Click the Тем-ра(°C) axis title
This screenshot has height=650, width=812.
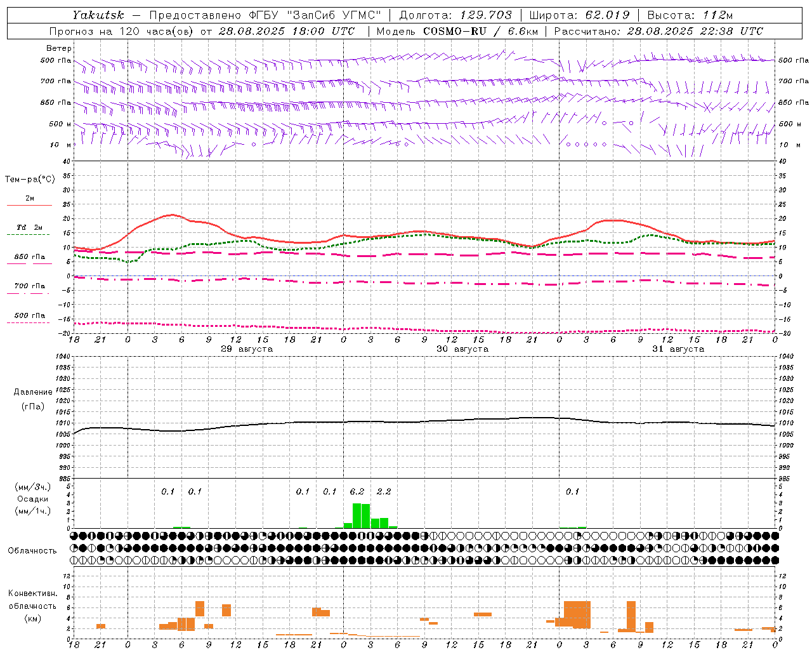point(30,180)
